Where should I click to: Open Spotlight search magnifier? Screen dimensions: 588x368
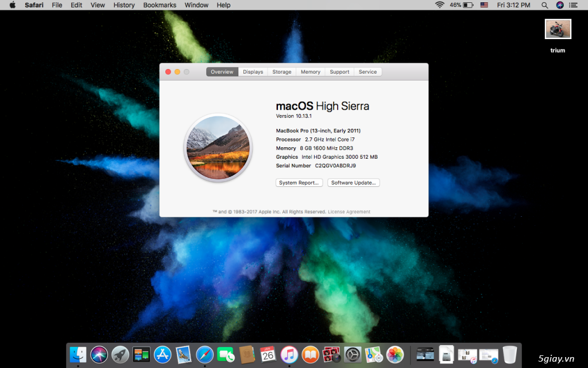pyautogui.click(x=544, y=5)
